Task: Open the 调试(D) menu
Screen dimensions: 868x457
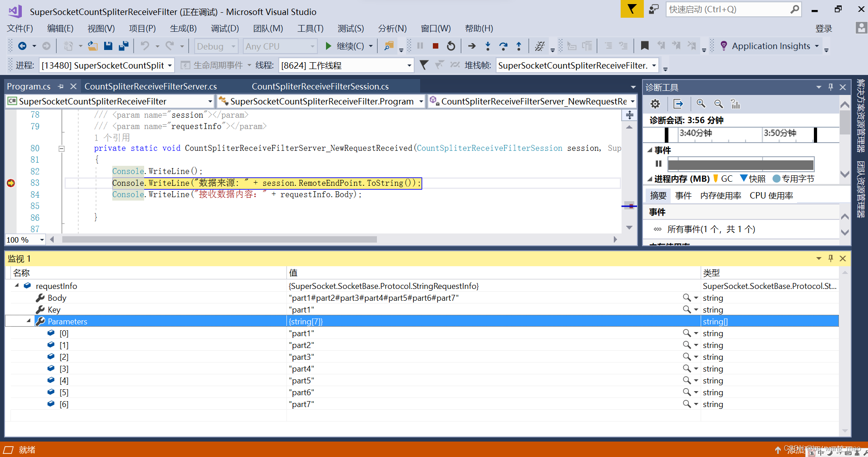Action: click(x=225, y=28)
